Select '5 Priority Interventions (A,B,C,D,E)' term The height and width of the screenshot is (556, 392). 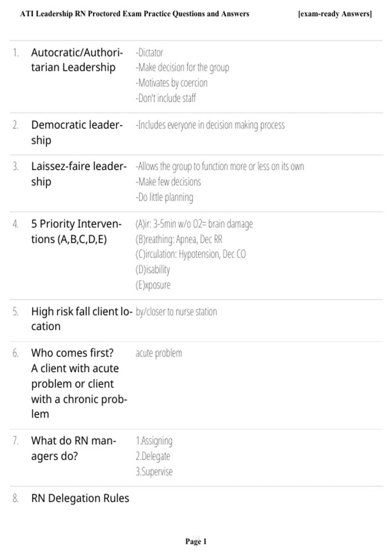[76, 232]
